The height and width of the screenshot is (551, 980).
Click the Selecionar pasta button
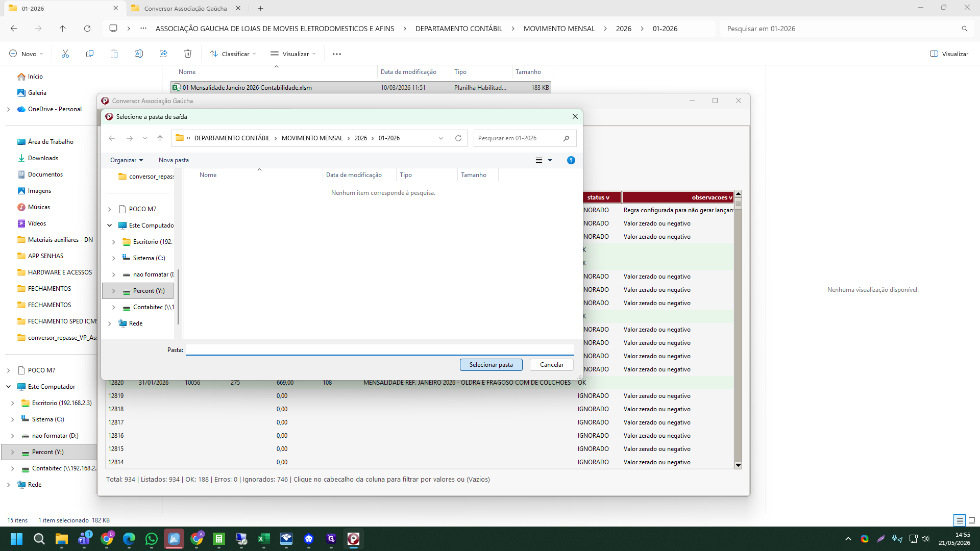point(491,365)
